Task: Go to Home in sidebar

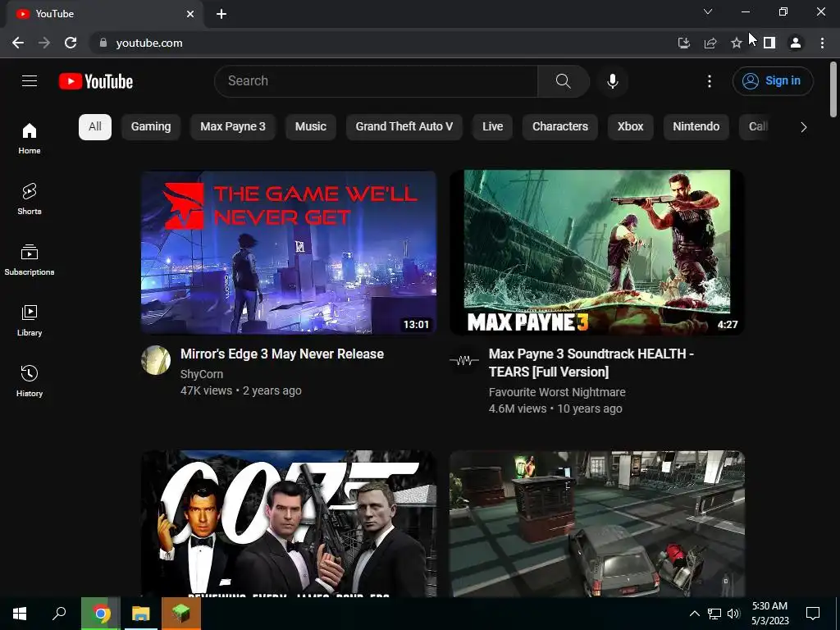Action: click(x=30, y=138)
